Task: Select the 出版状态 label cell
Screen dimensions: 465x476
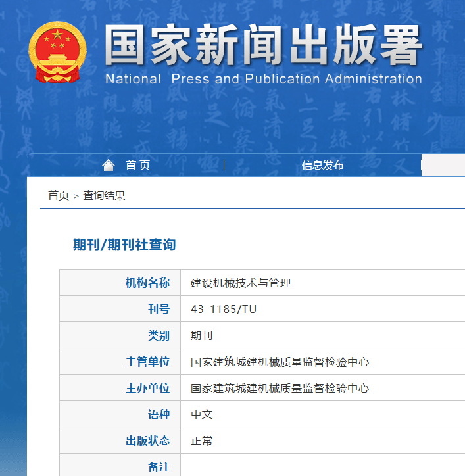Action: [x=120, y=440]
